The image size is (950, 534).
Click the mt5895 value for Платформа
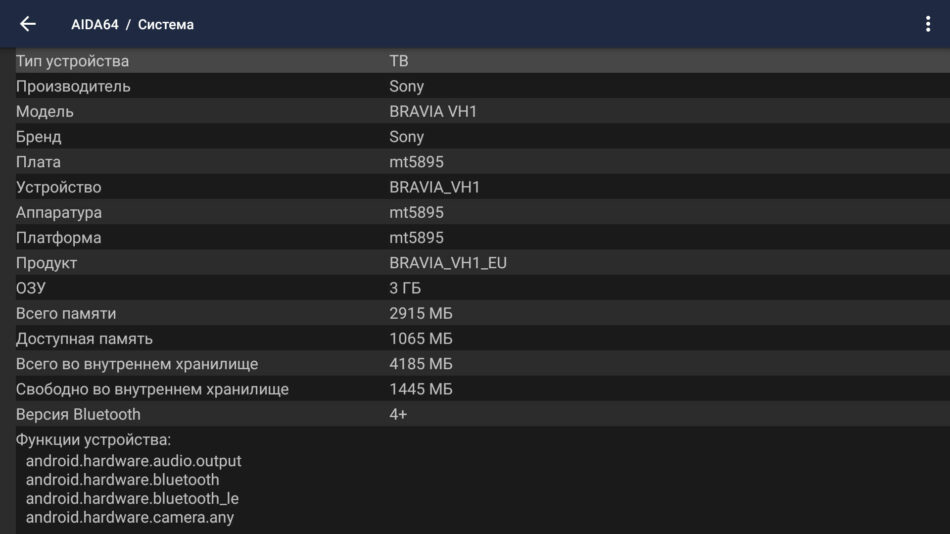pos(416,238)
